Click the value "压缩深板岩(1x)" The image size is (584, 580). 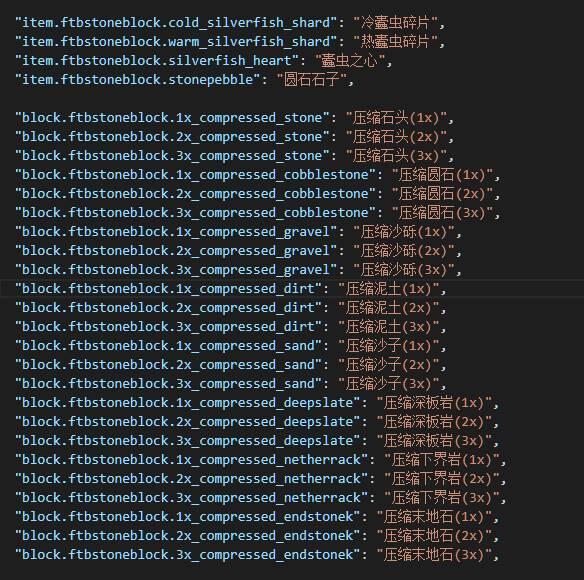(x=434, y=403)
